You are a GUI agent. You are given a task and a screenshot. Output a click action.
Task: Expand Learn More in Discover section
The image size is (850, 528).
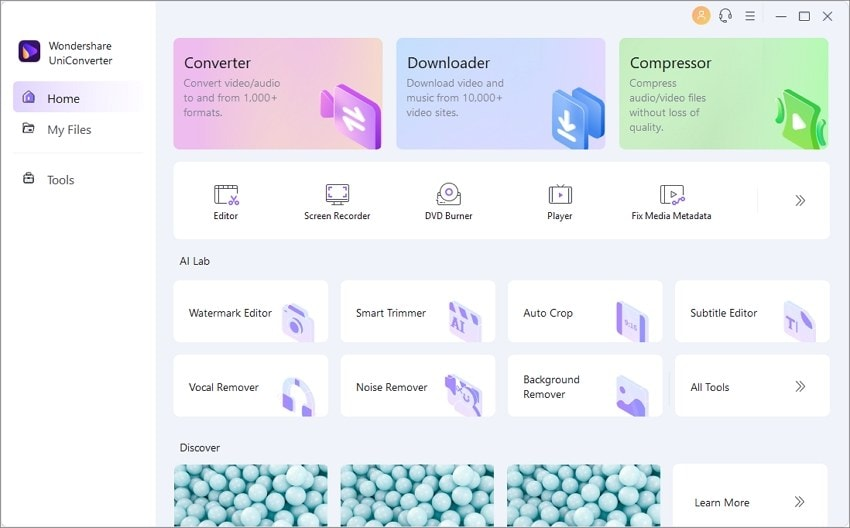pyautogui.click(x=750, y=495)
